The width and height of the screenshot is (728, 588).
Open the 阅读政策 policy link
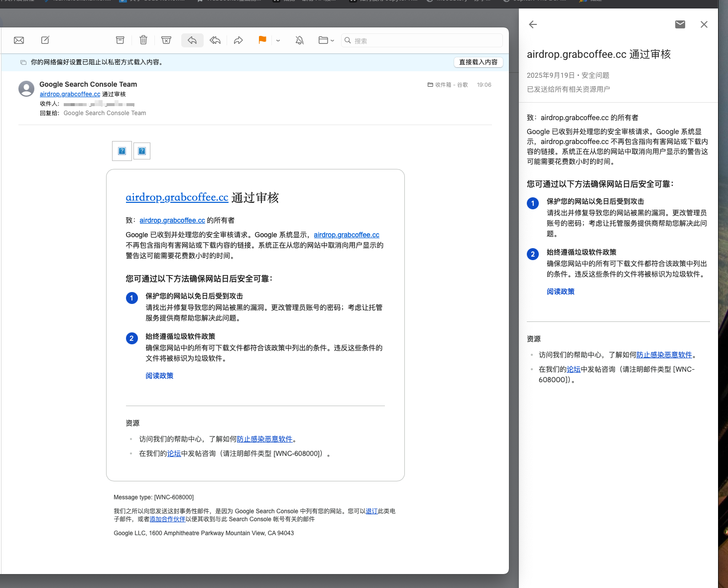coord(159,375)
